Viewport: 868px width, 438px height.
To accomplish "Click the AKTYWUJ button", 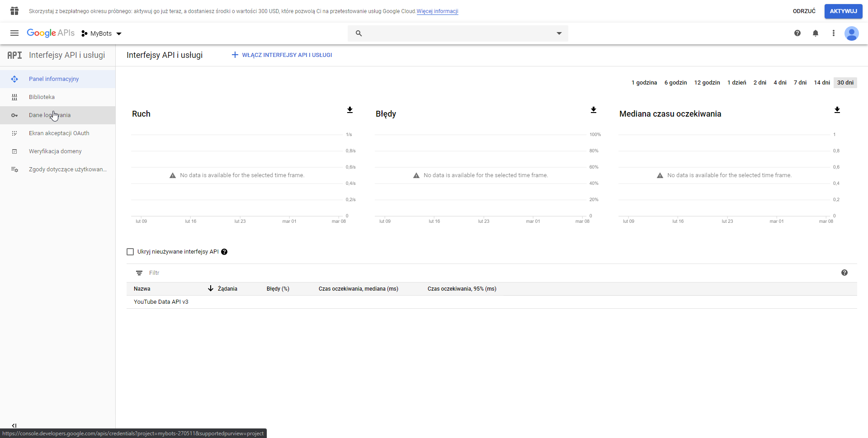I will [x=843, y=11].
